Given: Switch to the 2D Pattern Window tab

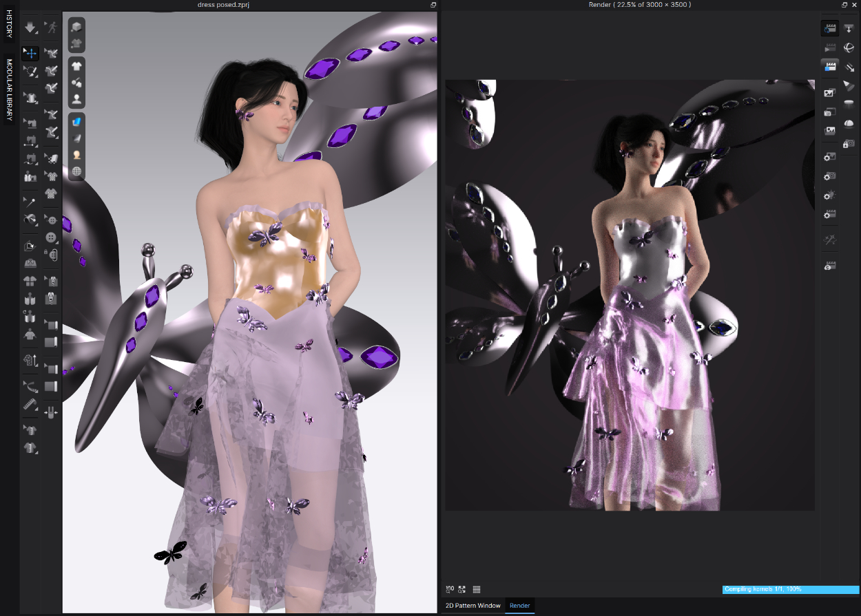Looking at the screenshot, I should pos(473,606).
